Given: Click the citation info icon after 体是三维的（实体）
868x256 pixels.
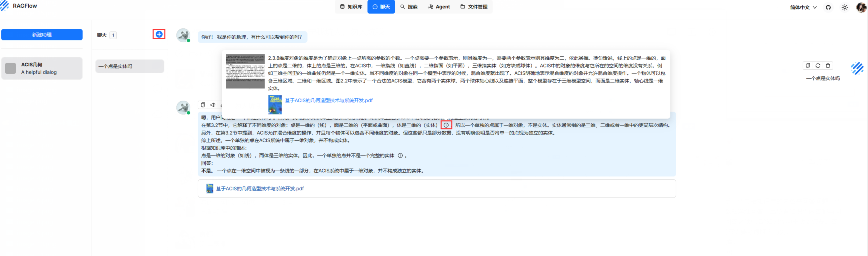Looking at the screenshot, I should (446, 125).
